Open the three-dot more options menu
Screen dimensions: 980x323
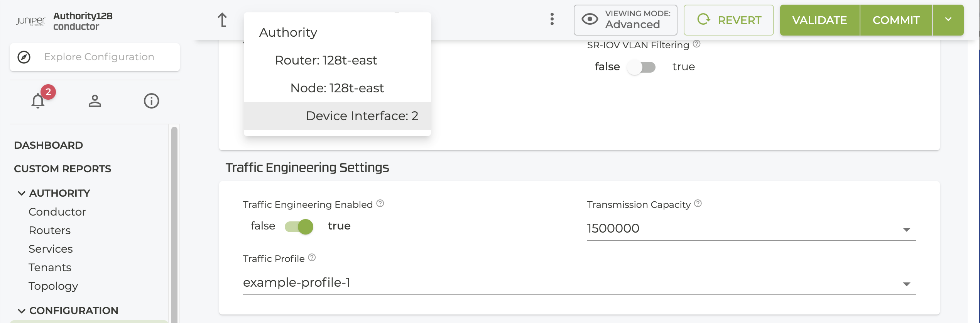click(552, 19)
